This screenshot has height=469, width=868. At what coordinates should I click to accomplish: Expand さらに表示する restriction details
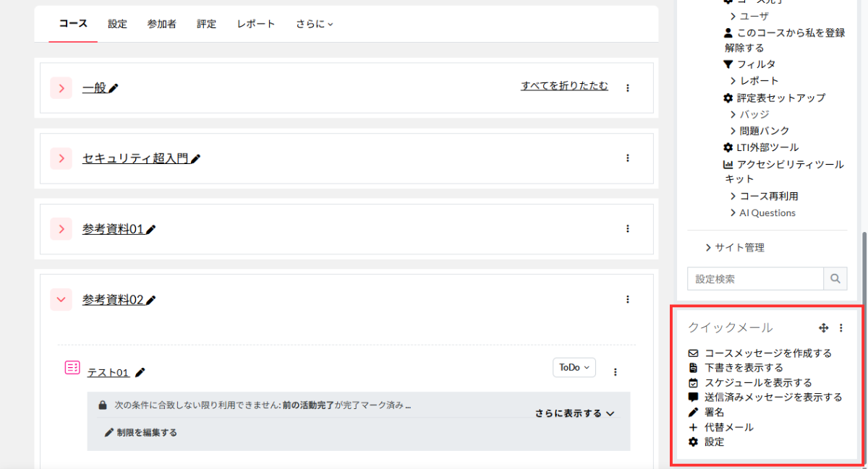[x=575, y=413]
